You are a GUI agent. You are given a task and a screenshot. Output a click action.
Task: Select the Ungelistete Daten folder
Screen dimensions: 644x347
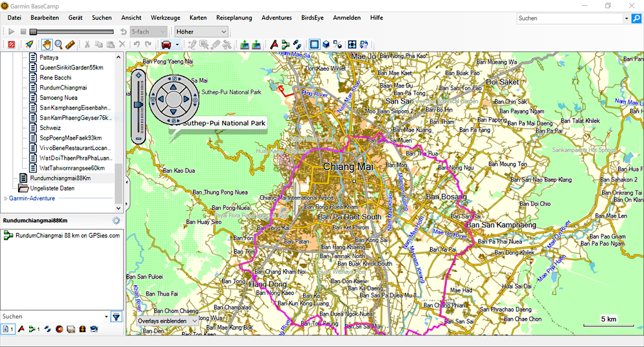[52, 188]
